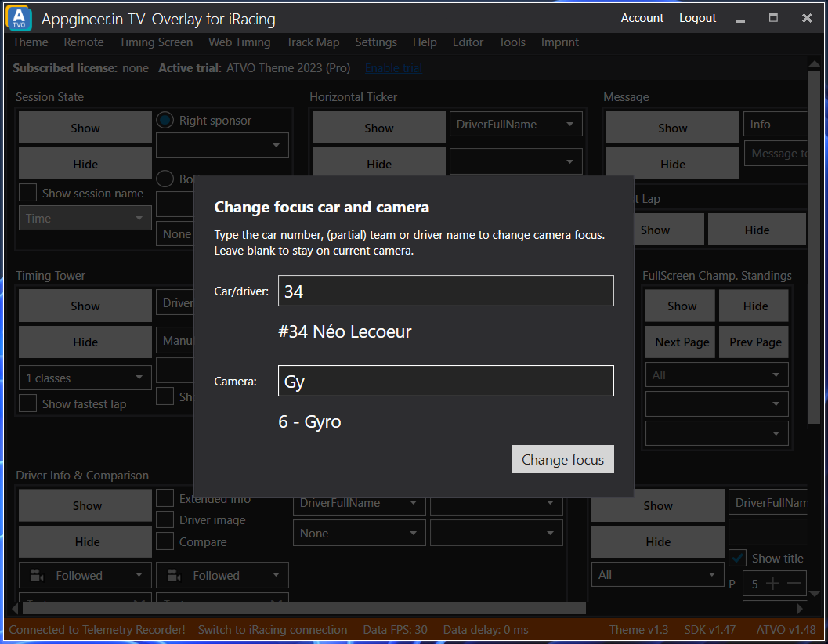Click the horizontal scrollbar left arrow
Screen dimensions: 828x644
click(x=15, y=609)
